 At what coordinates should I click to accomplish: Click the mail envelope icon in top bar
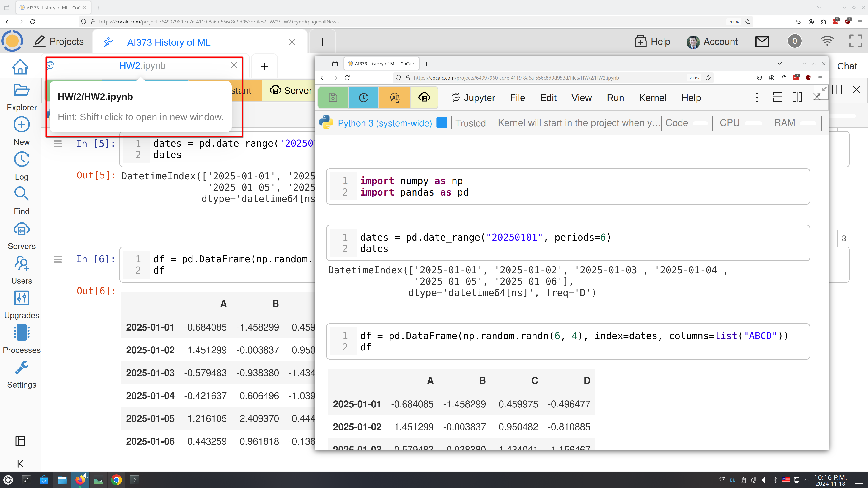coord(762,41)
